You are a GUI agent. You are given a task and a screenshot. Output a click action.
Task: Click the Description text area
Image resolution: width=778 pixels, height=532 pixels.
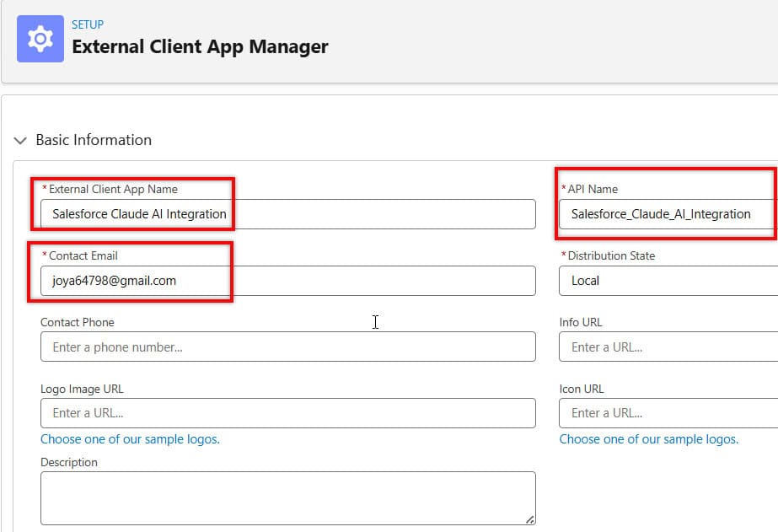click(287, 498)
